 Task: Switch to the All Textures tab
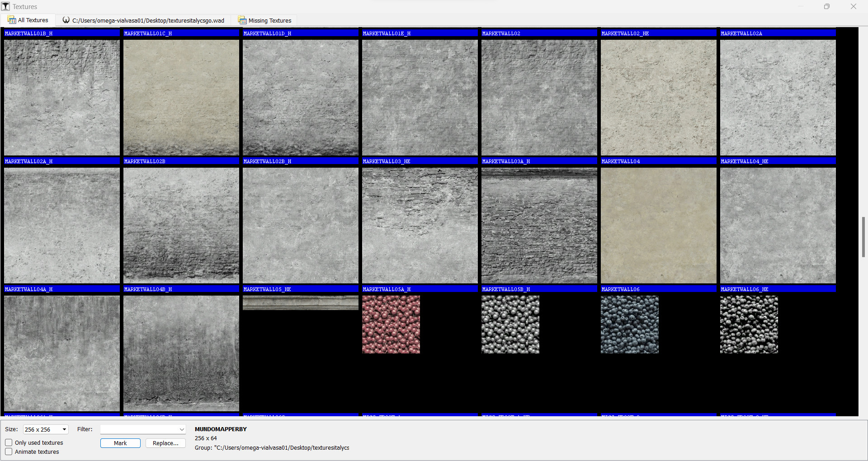pyautogui.click(x=32, y=20)
